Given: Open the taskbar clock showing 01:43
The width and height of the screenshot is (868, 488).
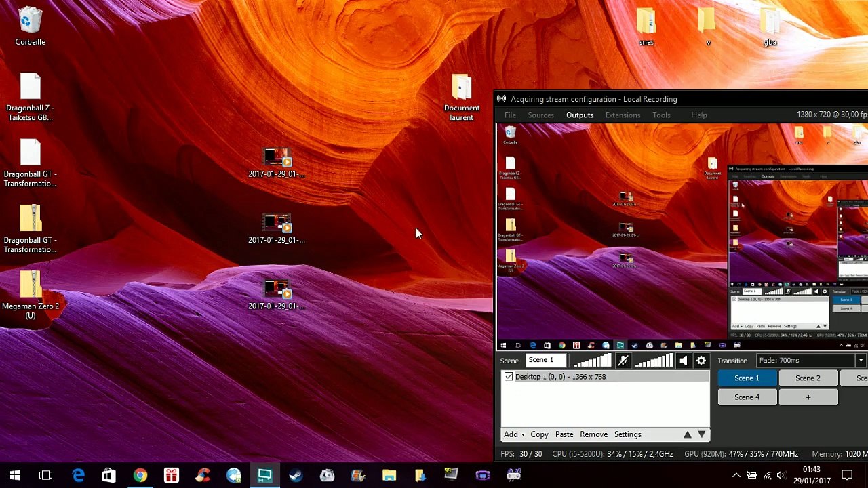Looking at the screenshot, I should pyautogui.click(x=811, y=475).
